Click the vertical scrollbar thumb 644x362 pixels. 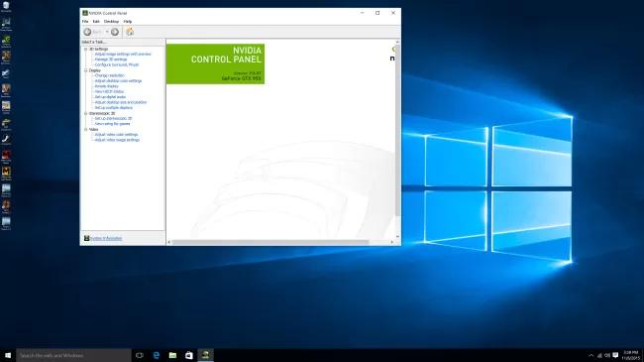(397, 131)
